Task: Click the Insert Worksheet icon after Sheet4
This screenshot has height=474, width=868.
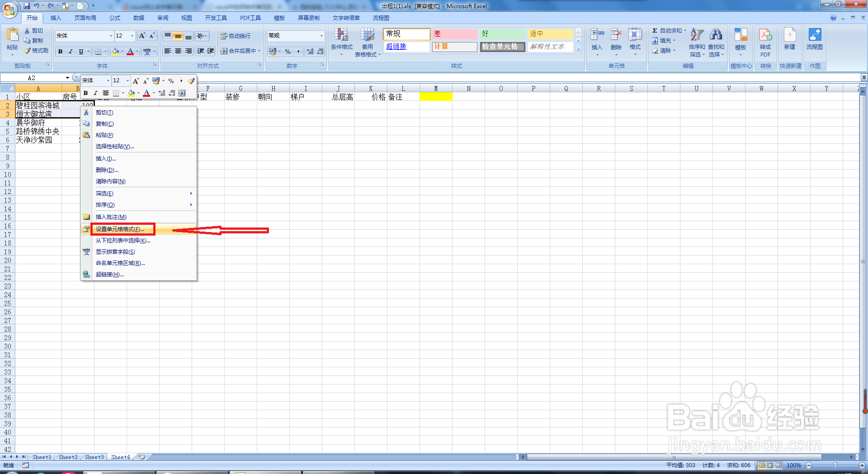Action: (142, 457)
